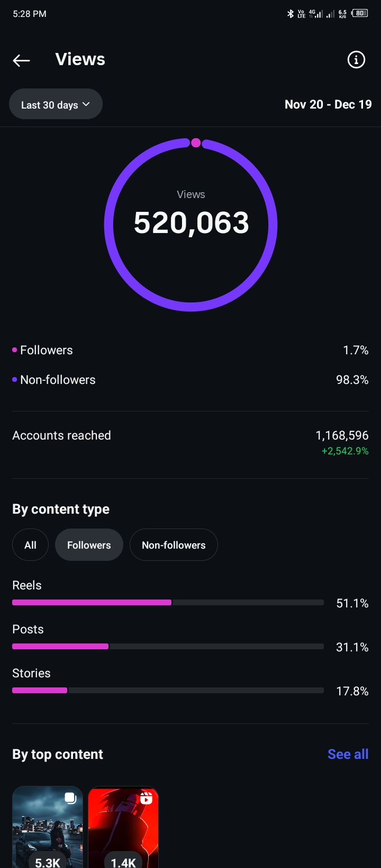The height and width of the screenshot is (868, 381).
Task: Tap the Reels icon on red thumbnail
Action: pos(146,798)
